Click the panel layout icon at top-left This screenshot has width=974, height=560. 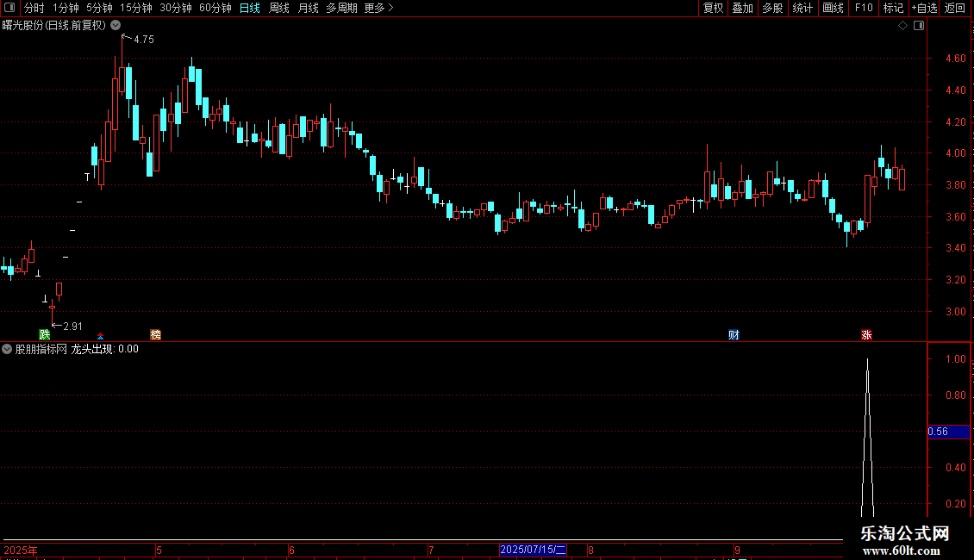tap(9, 8)
